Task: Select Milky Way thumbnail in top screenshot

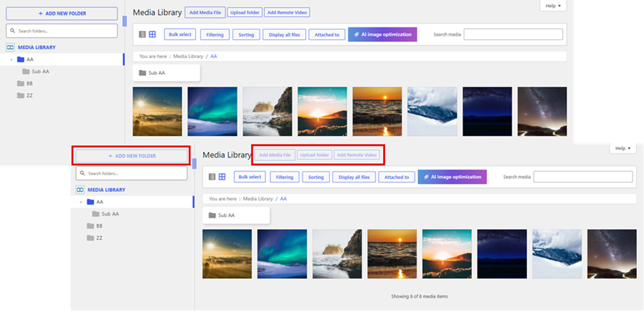Action: tap(542, 111)
